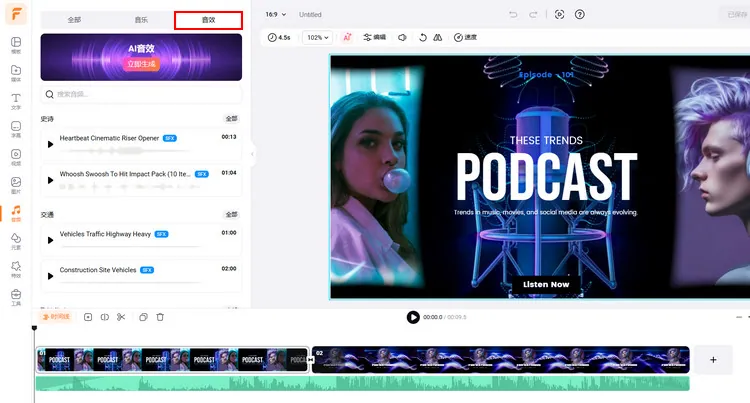750x403 pixels.
Task: Open the Effects star panel in sidebar
Action: 16,269
